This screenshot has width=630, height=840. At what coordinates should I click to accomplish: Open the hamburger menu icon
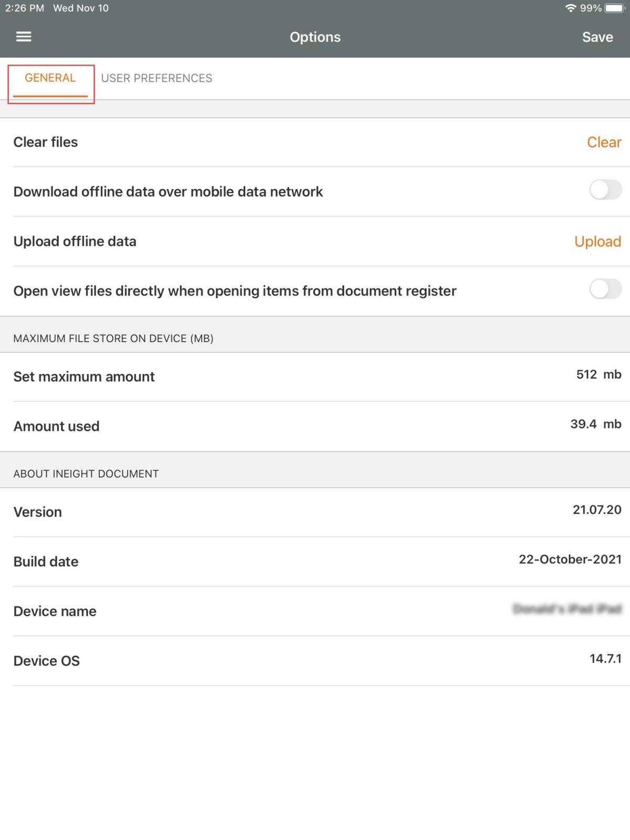tap(24, 37)
